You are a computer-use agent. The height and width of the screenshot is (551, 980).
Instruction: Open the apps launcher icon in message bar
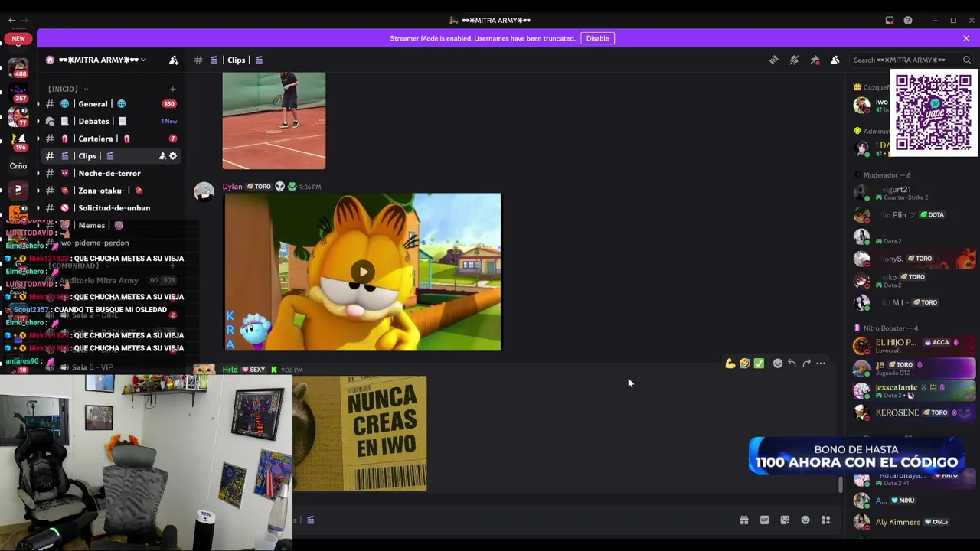826,520
